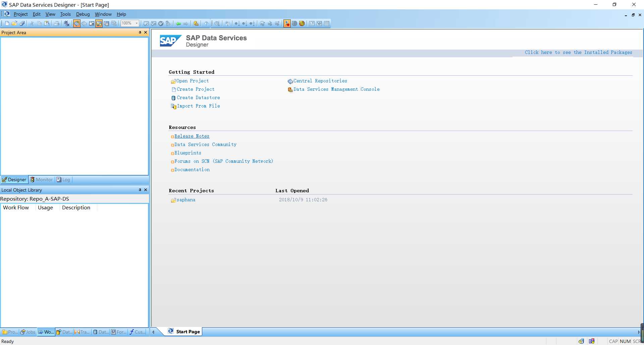Select the Transforms library tab
The width and height of the screenshot is (644, 345).
click(x=82, y=332)
